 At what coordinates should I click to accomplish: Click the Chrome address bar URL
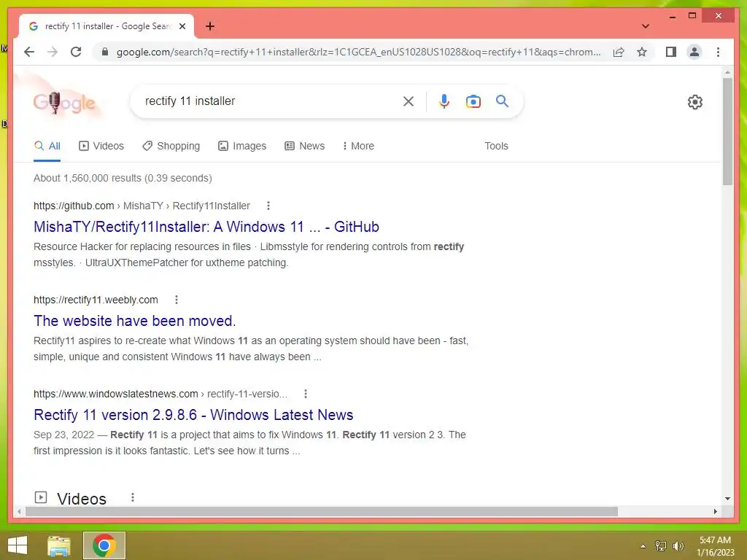click(x=358, y=52)
